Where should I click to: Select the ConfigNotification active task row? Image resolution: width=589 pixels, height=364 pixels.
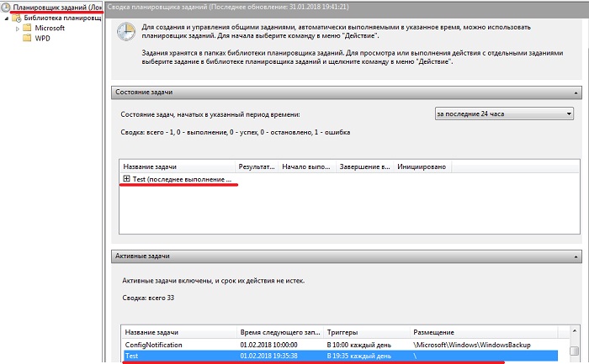[x=340, y=345]
